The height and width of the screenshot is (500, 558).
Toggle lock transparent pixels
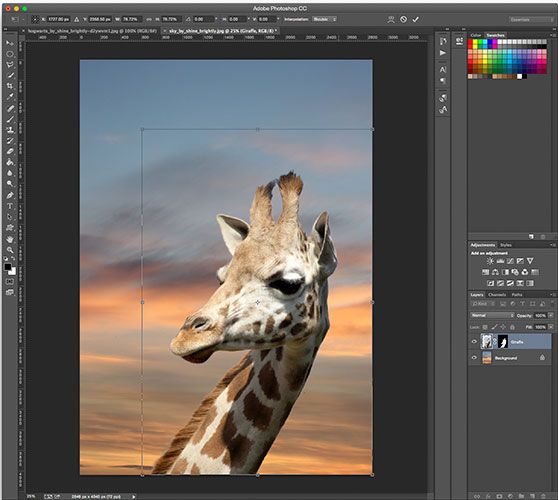pos(485,327)
